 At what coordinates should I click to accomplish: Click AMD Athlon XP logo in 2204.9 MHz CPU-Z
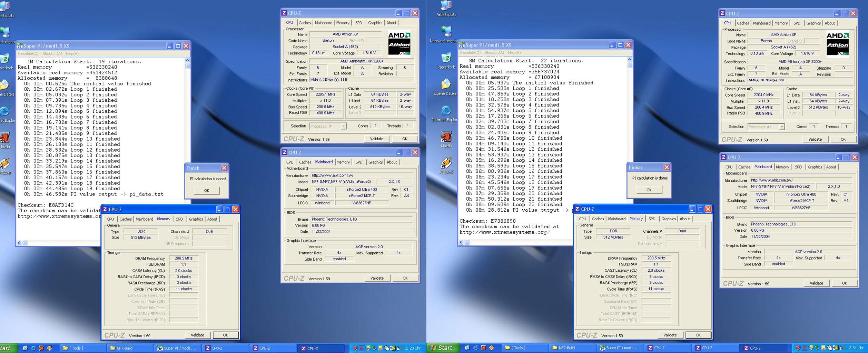(x=837, y=44)
